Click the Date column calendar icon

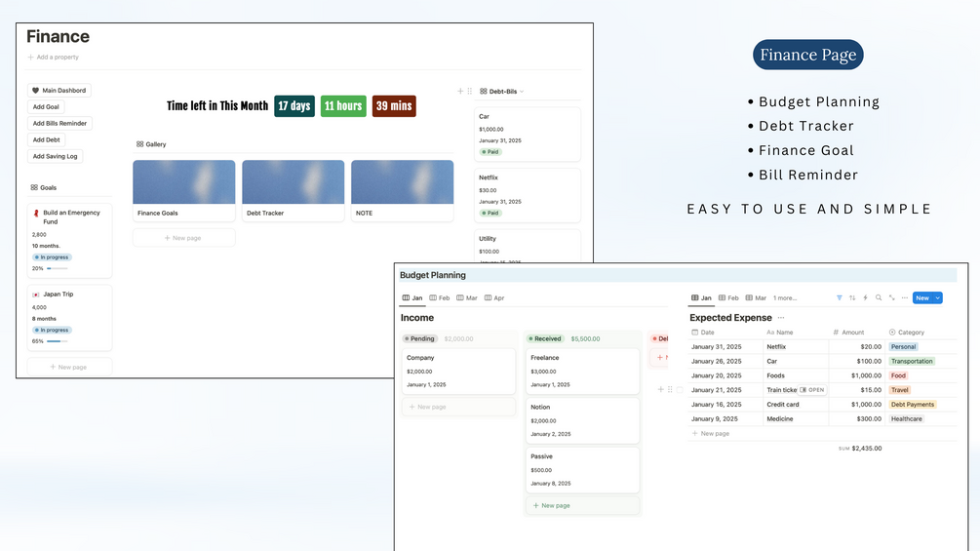coord(695,333)
